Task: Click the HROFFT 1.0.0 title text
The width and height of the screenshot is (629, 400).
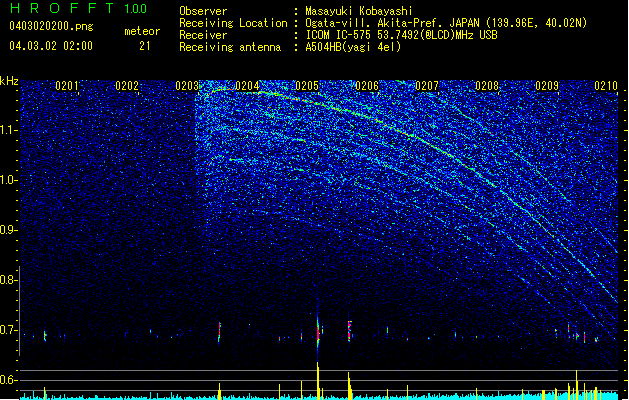Action: (78, 8)
